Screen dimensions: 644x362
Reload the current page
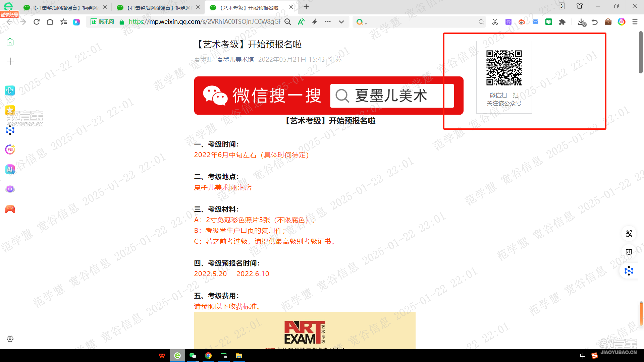(37, 22)
